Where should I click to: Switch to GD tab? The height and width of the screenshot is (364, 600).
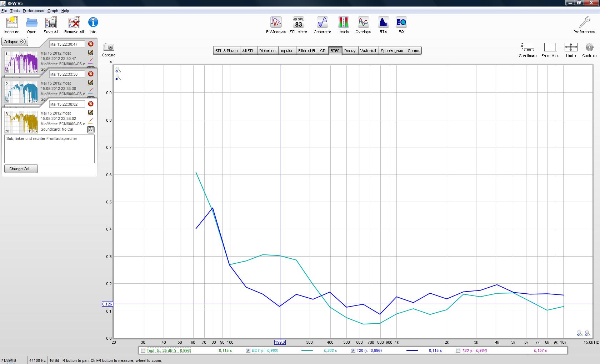(323, 51)
